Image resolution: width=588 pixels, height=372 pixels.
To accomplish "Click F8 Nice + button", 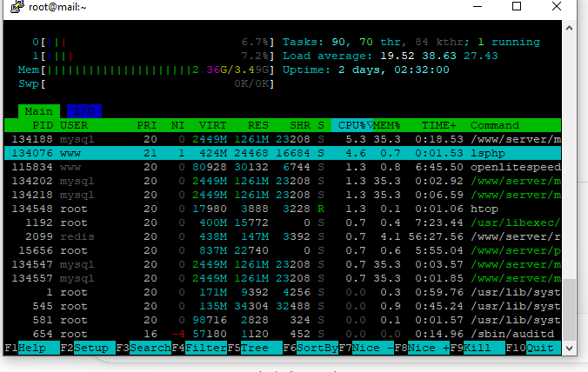I will tap(422, 348).
